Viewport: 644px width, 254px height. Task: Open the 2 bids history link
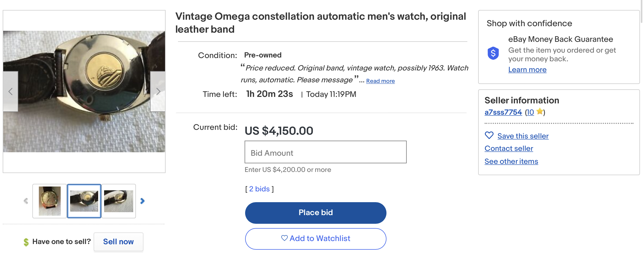259,189
